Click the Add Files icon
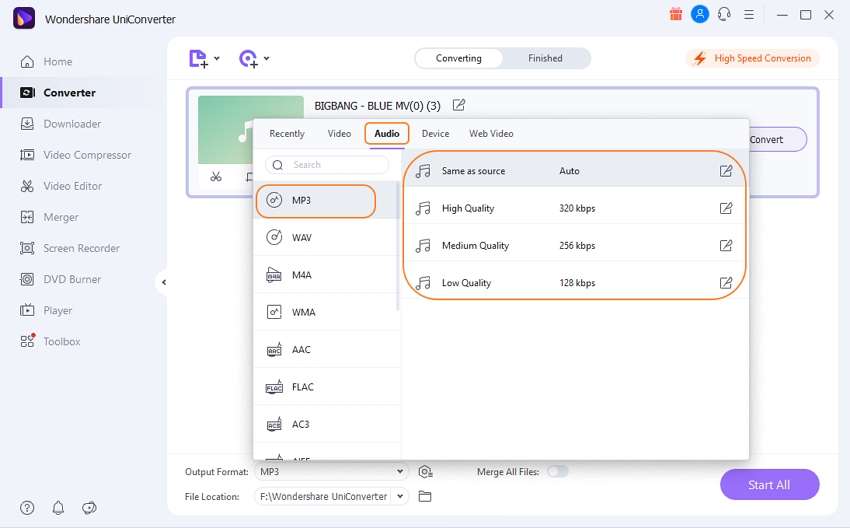850x528 pixels. [x=198, y=59]
